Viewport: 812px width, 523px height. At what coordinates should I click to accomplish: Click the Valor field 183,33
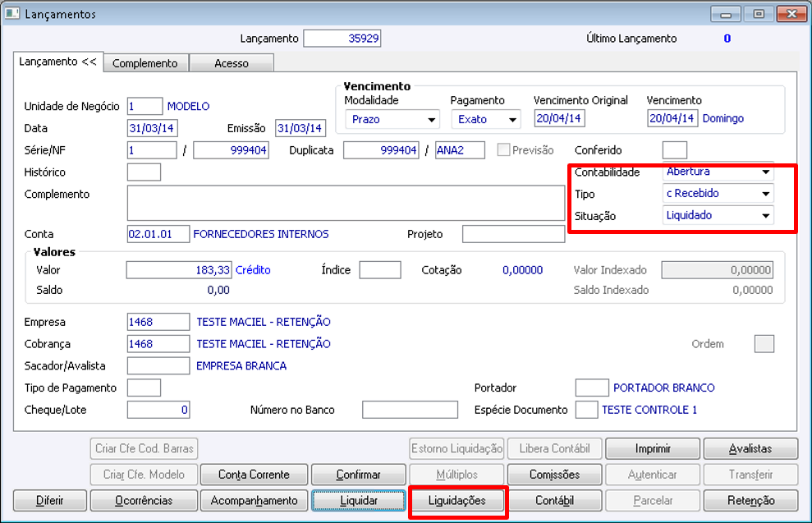pos(179,270)
